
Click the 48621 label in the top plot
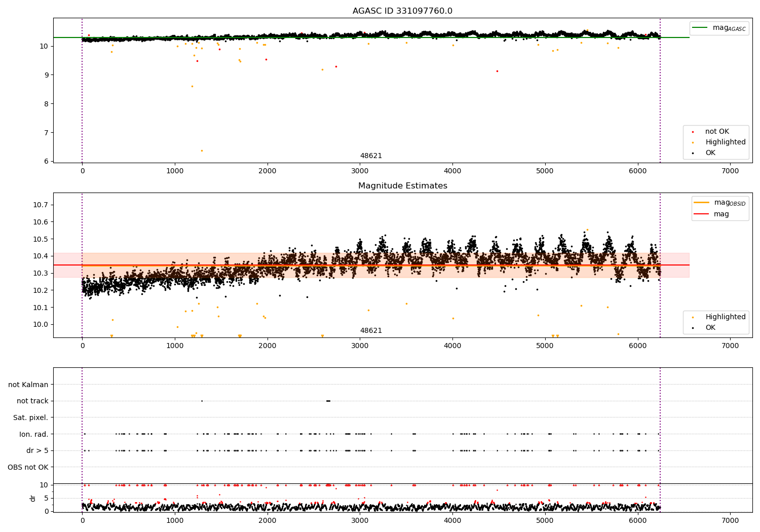click(371, 156)
